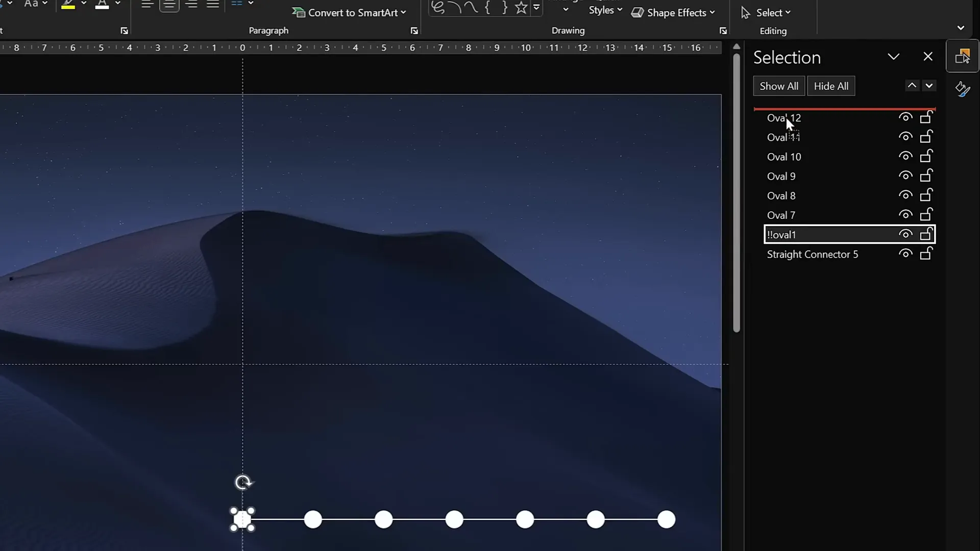Screen dimensions: 980x551
Task: Select the 5-point Star shape
Action: point(521,8)
